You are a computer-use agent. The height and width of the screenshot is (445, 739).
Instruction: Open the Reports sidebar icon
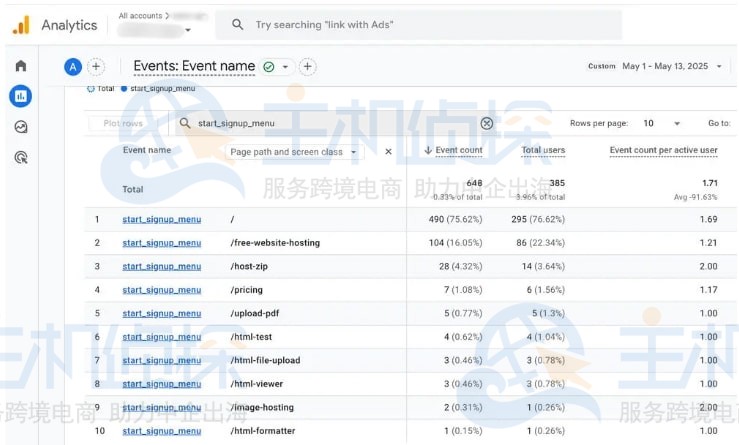click(21, 96)
